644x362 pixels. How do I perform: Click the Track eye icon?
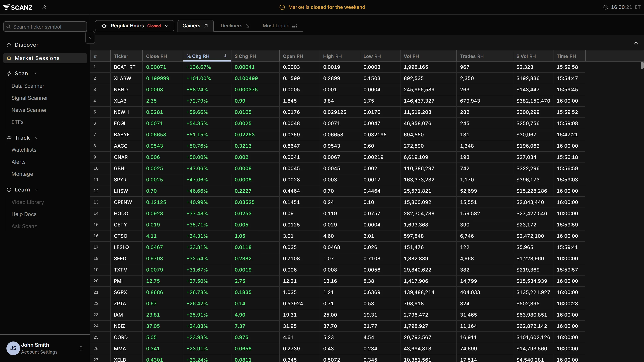9,138
